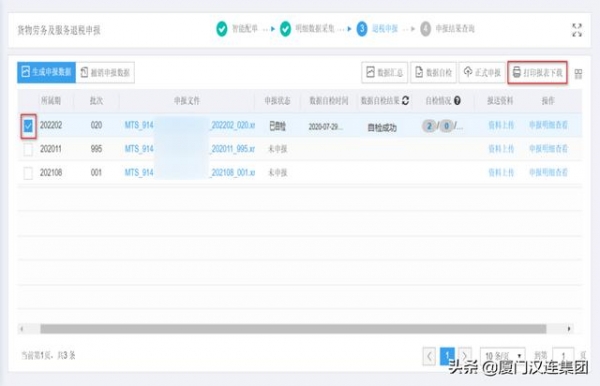Screen dimensions: 600x386
Task: Click the 操作 column header
Action: tap(548, 101)
